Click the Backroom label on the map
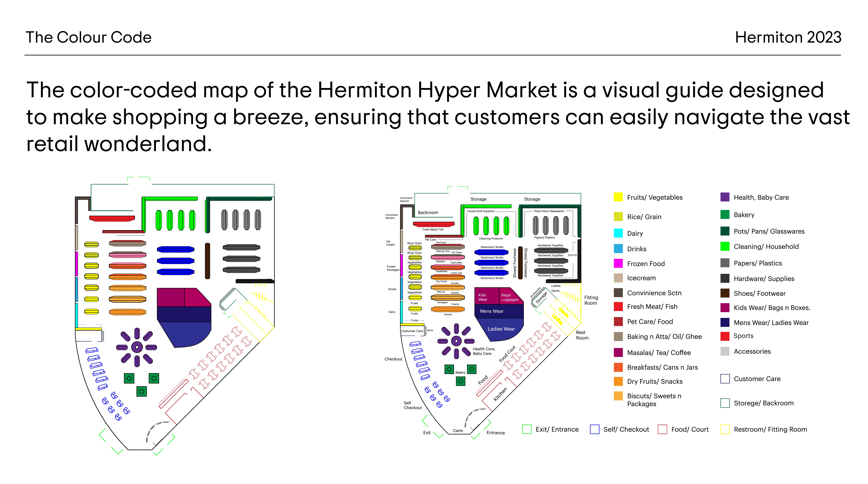 428,213
